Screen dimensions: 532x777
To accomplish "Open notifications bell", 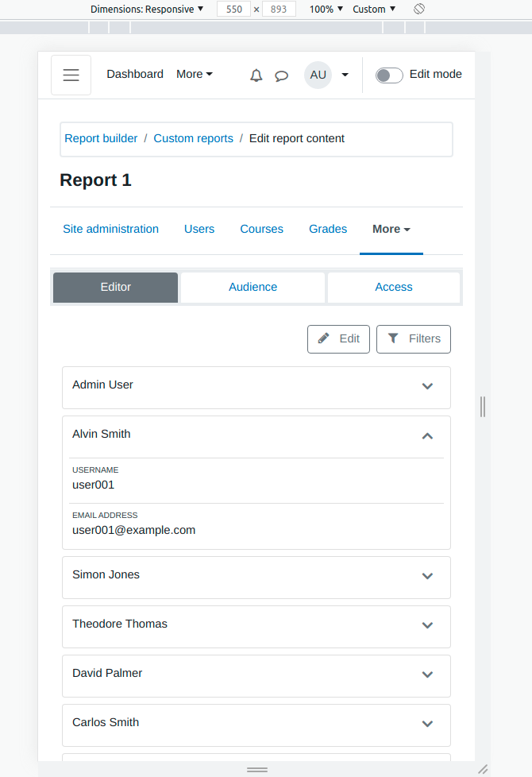I will (256, 75).
